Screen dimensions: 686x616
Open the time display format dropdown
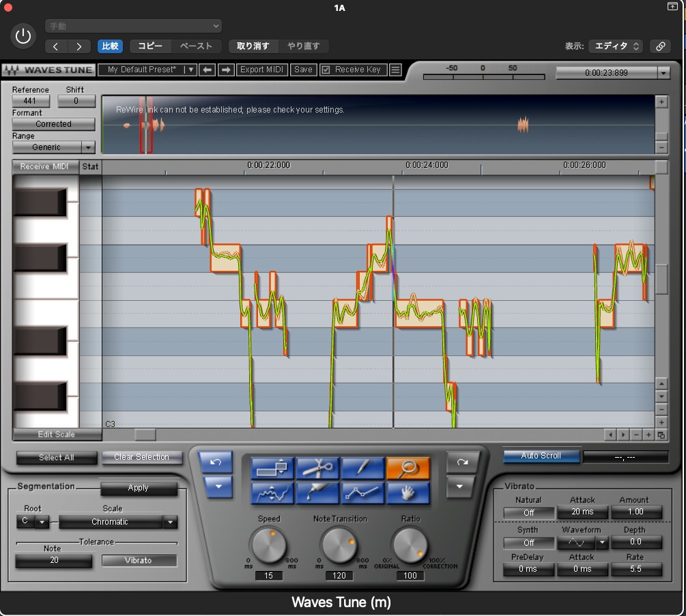coord(663,73)
